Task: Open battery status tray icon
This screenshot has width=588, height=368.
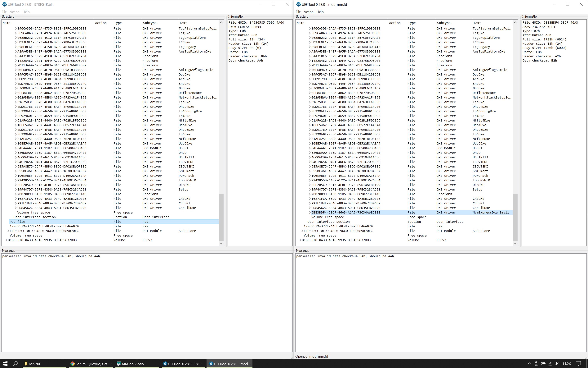Action: click(543, 364)
